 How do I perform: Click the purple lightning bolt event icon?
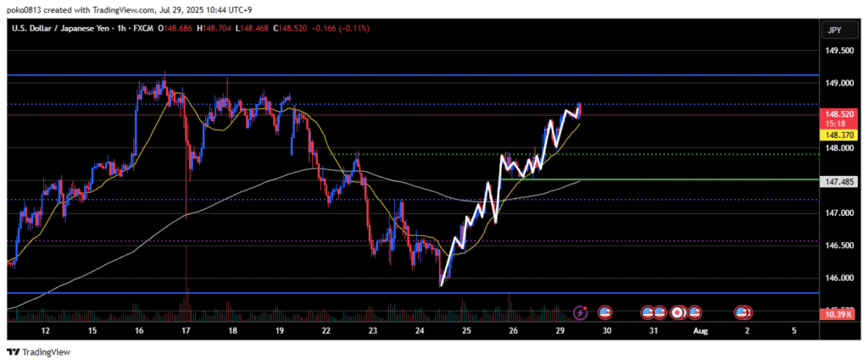pos(581,312)
